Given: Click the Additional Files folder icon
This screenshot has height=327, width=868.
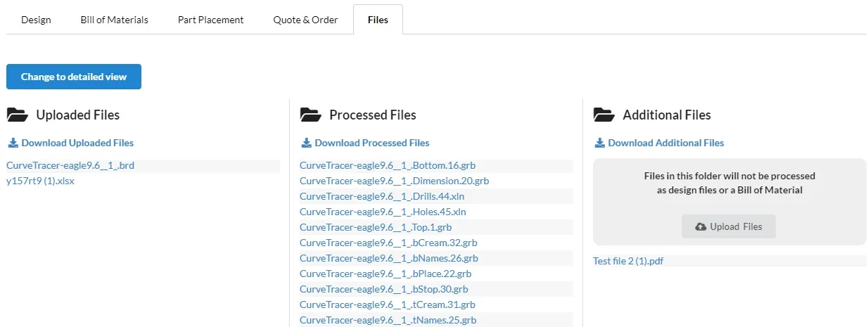Looking at the screenshot, I should pyautogui.click(x=604, y=115).
